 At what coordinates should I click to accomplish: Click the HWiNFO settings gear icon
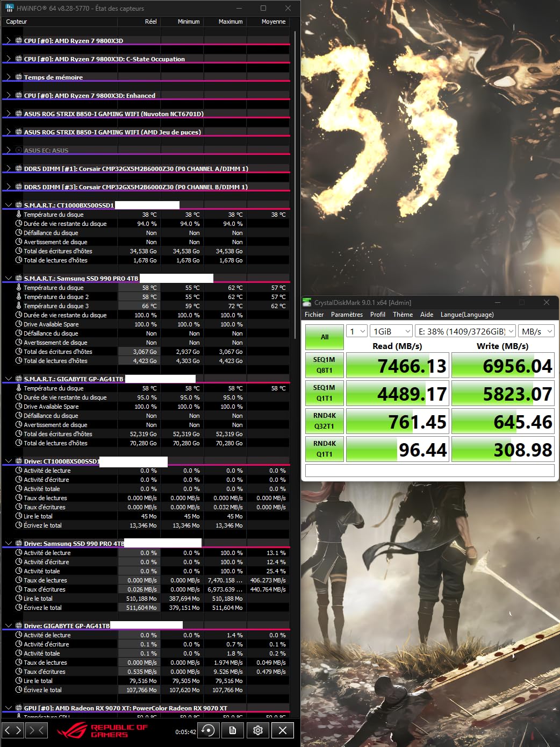258,730
